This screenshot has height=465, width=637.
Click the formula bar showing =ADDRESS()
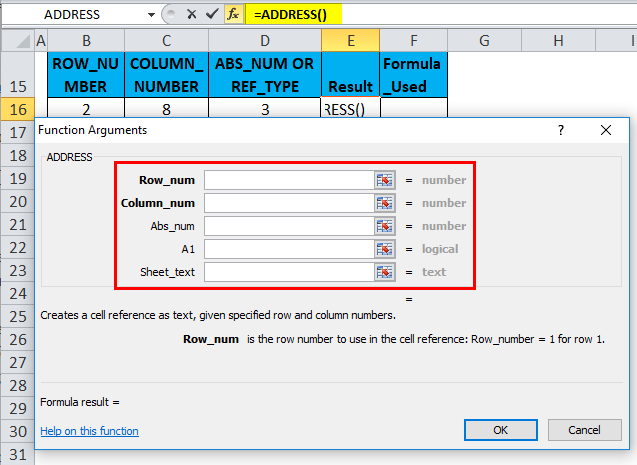pyautogui.click(x=441, y=15)
